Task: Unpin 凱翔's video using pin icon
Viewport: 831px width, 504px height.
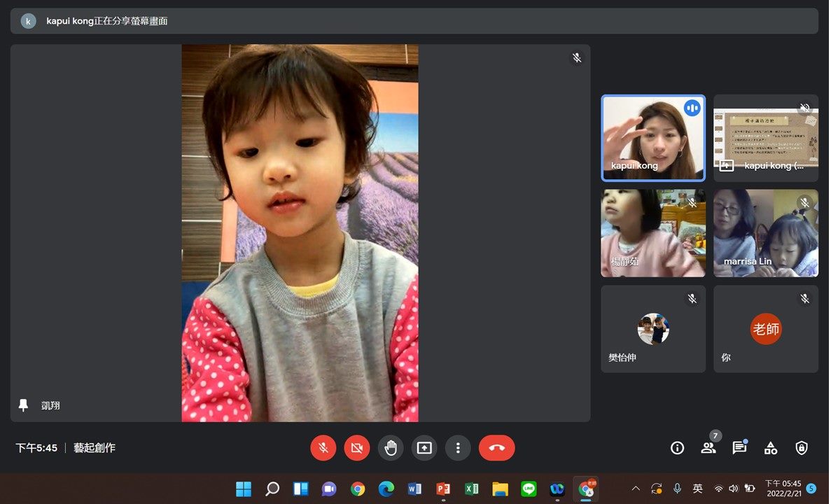Action: (23, 405)
